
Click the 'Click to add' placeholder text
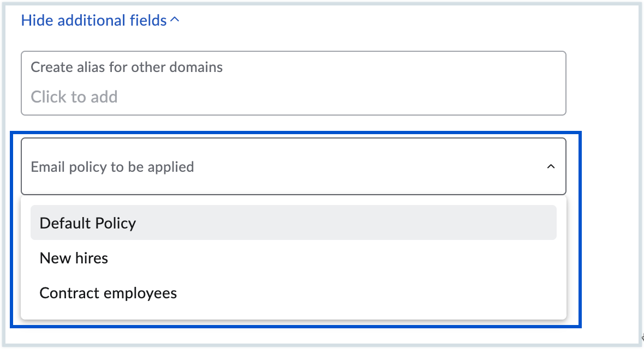click(74, 97)
